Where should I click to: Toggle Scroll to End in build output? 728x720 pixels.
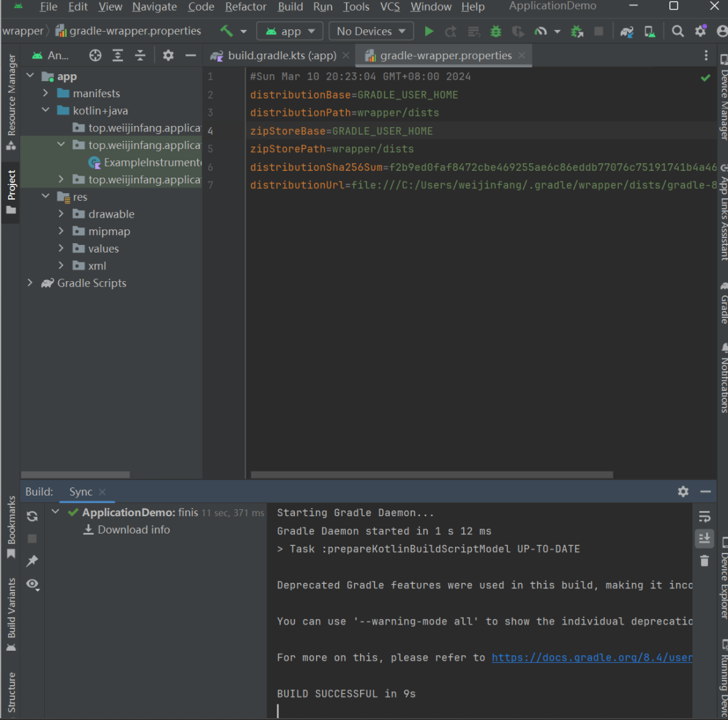tap(704, 539)
